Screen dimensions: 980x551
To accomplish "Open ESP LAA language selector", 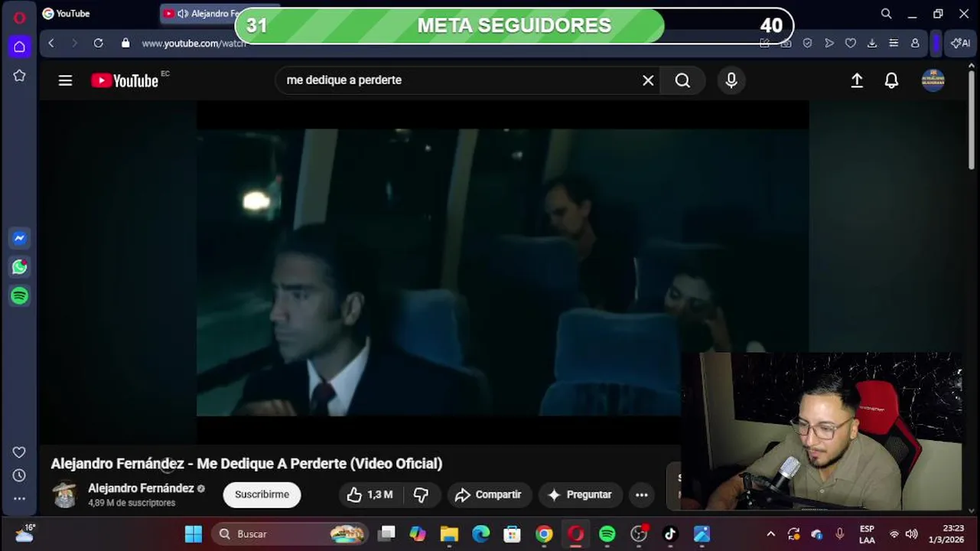I will point(867,534).
